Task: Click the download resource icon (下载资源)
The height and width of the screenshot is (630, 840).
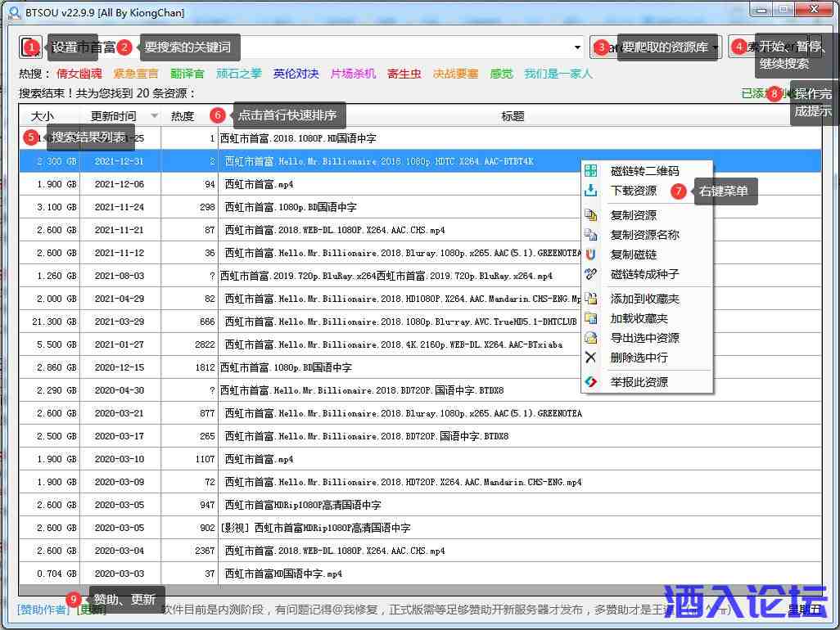Action: tap(591, 191)
